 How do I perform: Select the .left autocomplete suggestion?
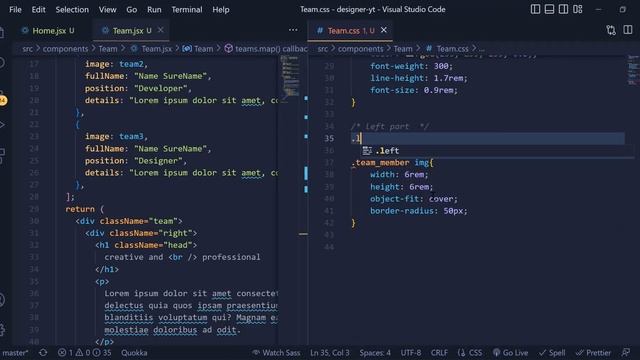click(x=497, y=151)
